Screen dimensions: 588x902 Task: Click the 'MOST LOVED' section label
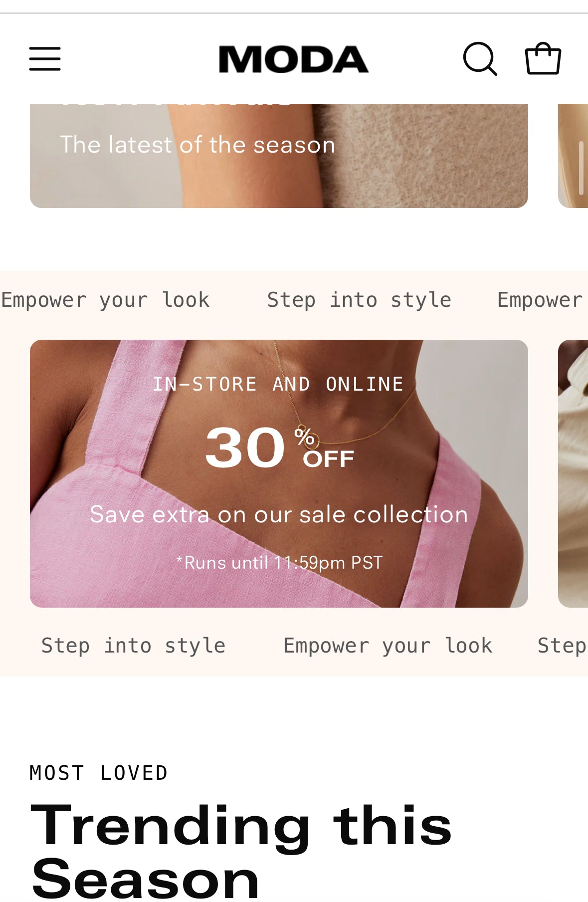coord(99,773)
